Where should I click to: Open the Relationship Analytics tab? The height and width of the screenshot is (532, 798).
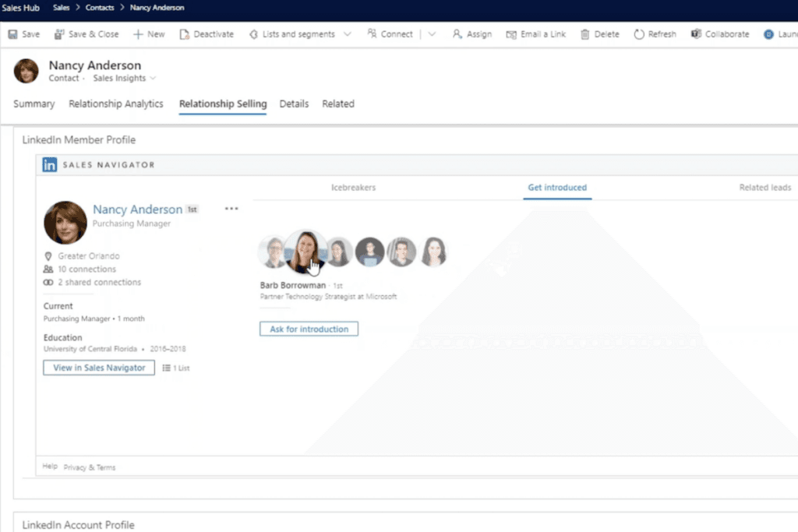(x=116, y=104)
